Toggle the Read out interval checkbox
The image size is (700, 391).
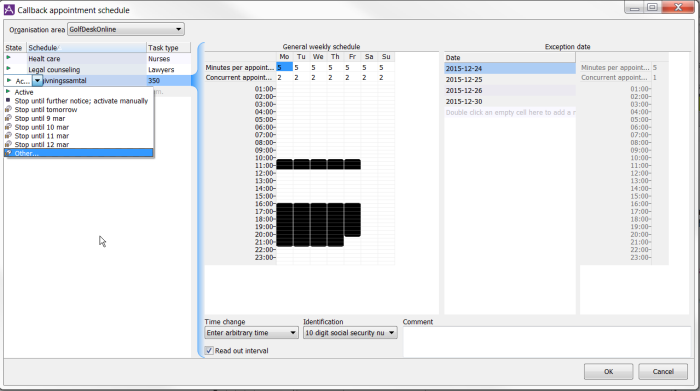click(x=209, y=351)
